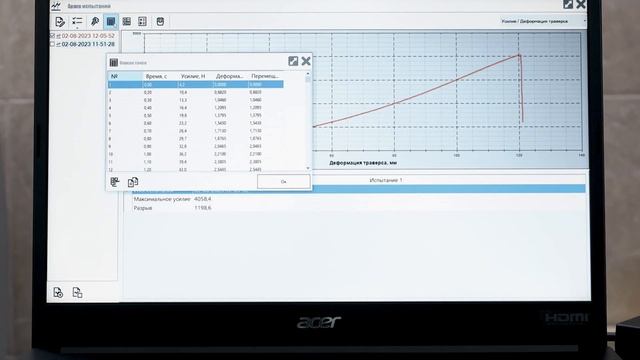Click the export-to-list icon in dialog footer
Screen dimensions: 640x360
tap(115, 182)
